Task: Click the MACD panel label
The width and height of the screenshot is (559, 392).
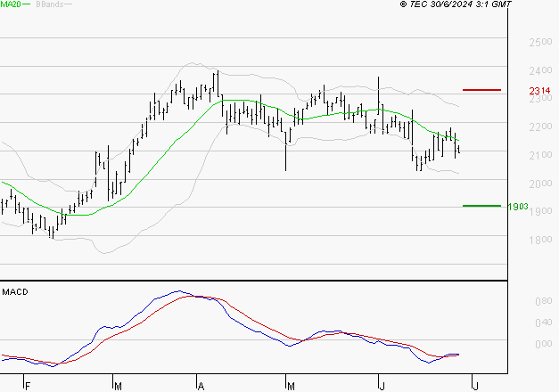Action: [15, 292]
